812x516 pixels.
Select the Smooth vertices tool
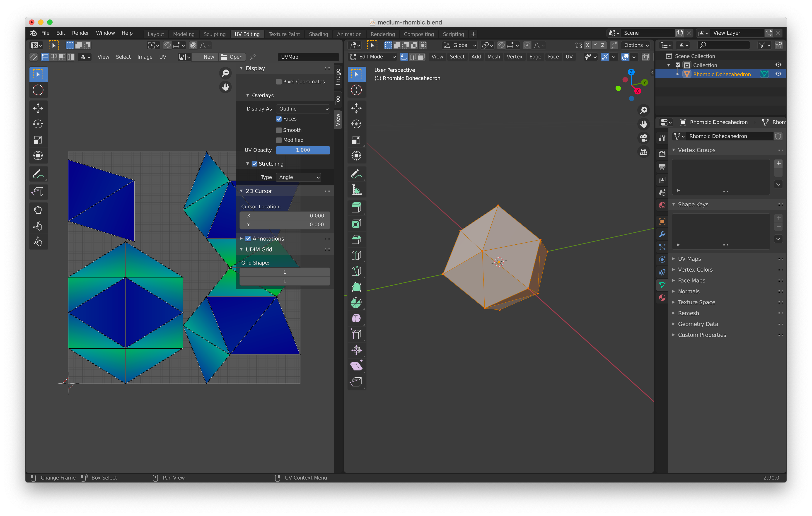(x=356, y=318)
